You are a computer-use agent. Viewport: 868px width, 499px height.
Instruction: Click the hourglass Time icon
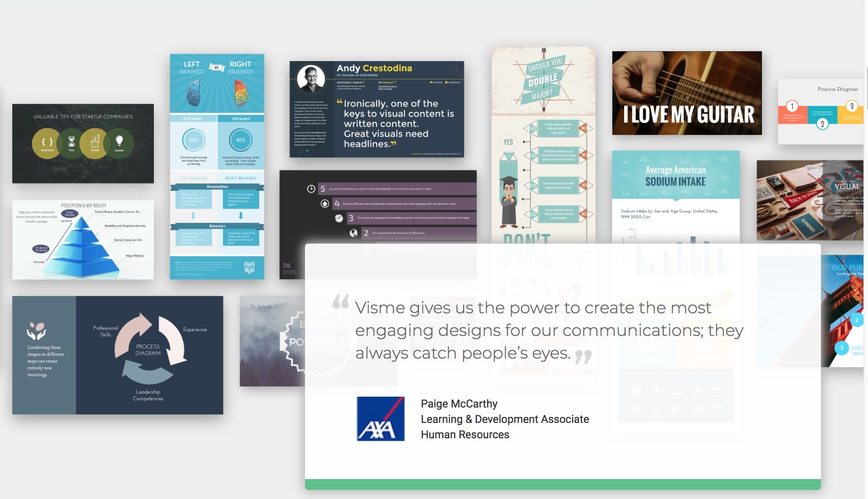click(72, 142)
